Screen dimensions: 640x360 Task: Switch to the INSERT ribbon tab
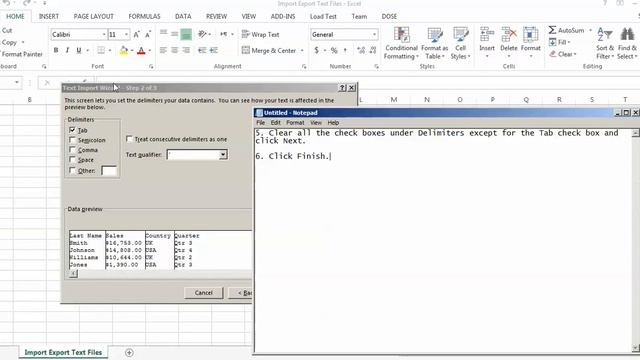tap(49, 16)
